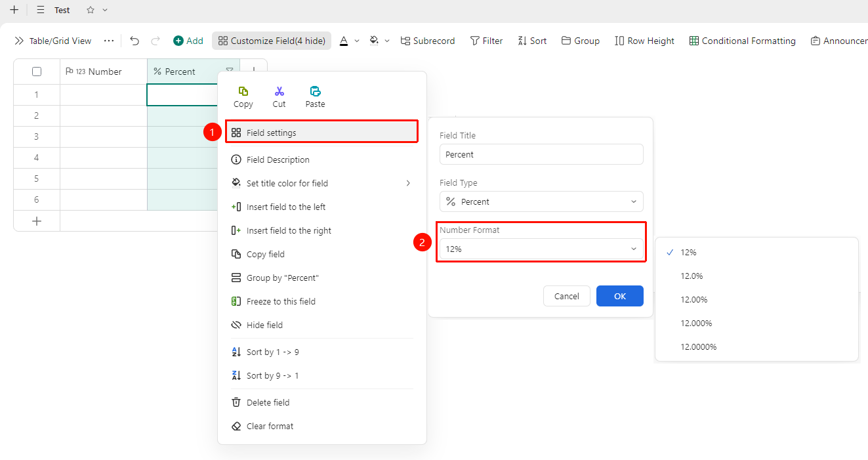The height and width of the screenshot is (460, 868).
Task: Confirm field settings with OK
Action: click(x=620, y=296)
